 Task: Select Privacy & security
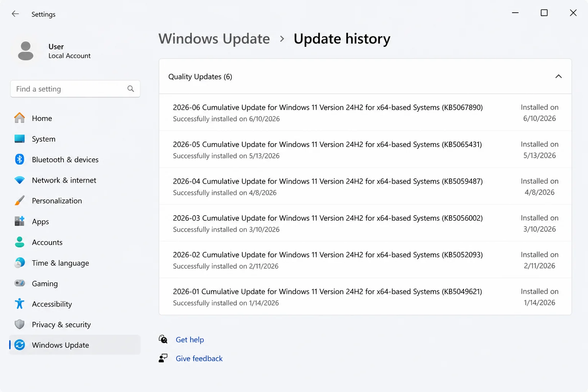pyautogui.click(x=75, y=325)
